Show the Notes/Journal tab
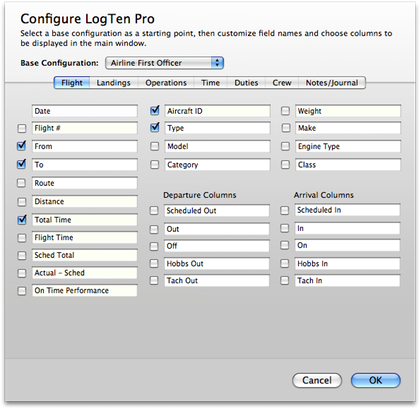Viewport: 420px width, 409px height. pyautogui.click(x=332, y=83)
